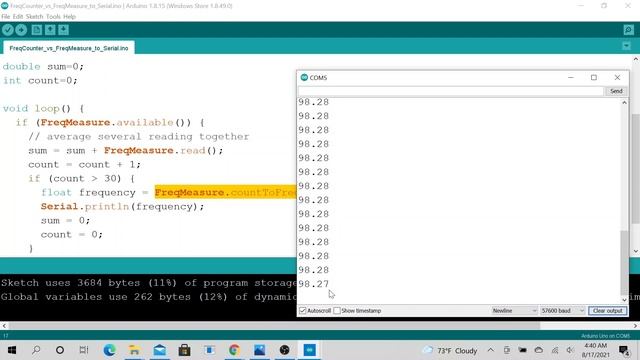Click the bottom horizontal console scrollbar
This screenshot has height=360, width=640.
pyautogui.click(x=274, y=326)
